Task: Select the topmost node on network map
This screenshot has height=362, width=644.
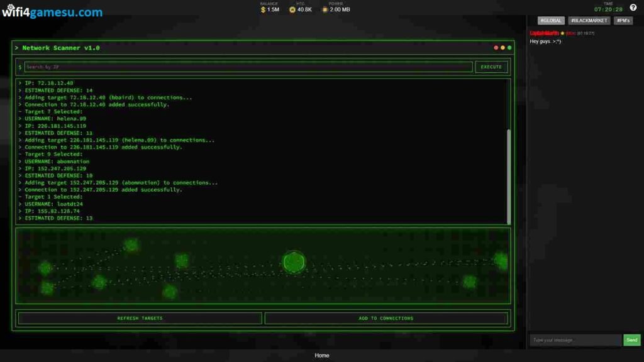Action: click(x=131, y=244)
